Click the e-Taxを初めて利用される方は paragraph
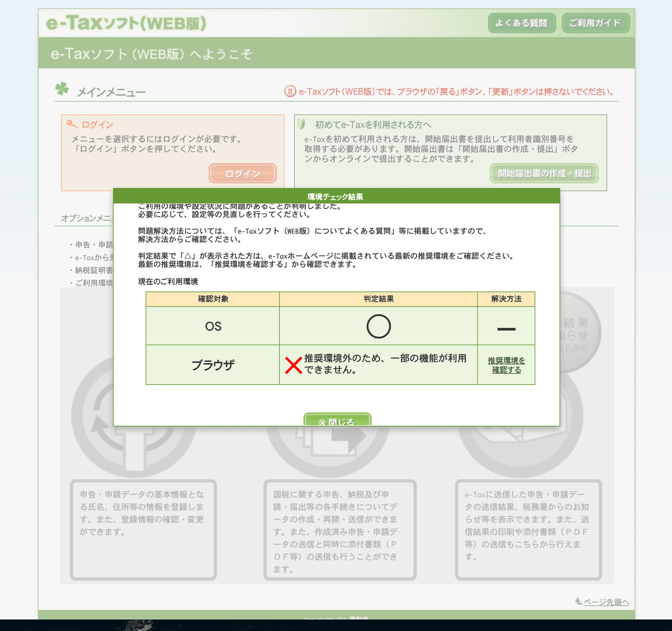Viewport: 672px width, 631px height. 441,149
